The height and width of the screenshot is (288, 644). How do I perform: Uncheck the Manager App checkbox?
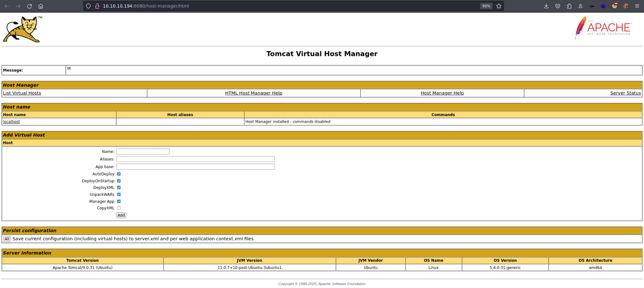click(119, 201)
